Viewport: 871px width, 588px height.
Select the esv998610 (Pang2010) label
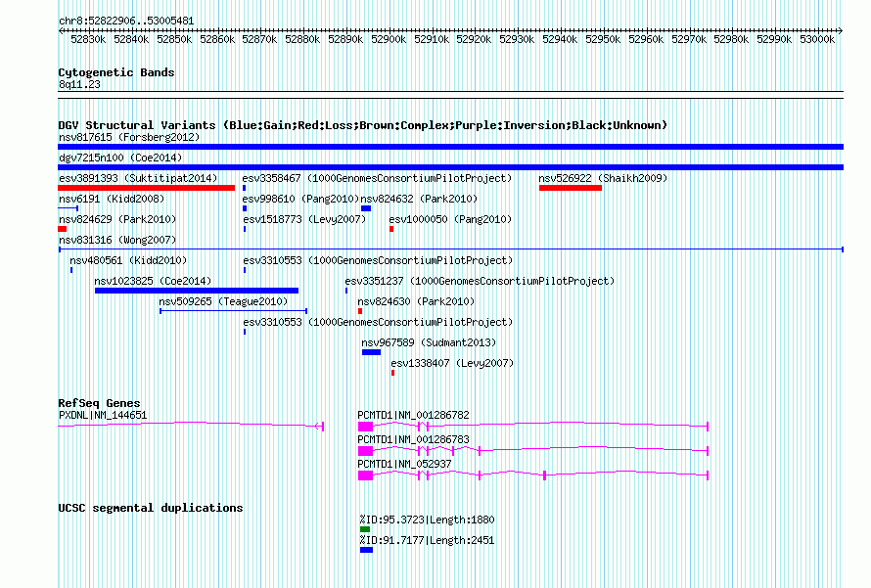point(300,199)
